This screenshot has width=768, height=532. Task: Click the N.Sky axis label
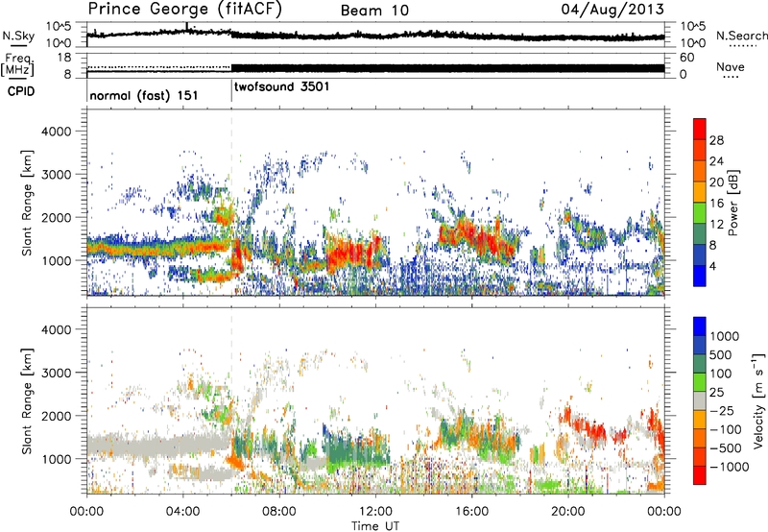click(x=18, y=36)
